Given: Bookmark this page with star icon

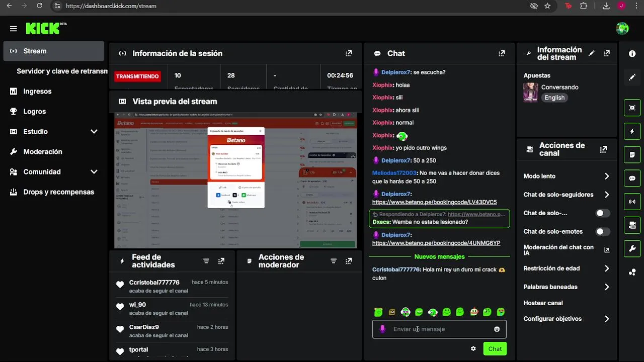Looking at the screenshot, I should tap(547, 6).
